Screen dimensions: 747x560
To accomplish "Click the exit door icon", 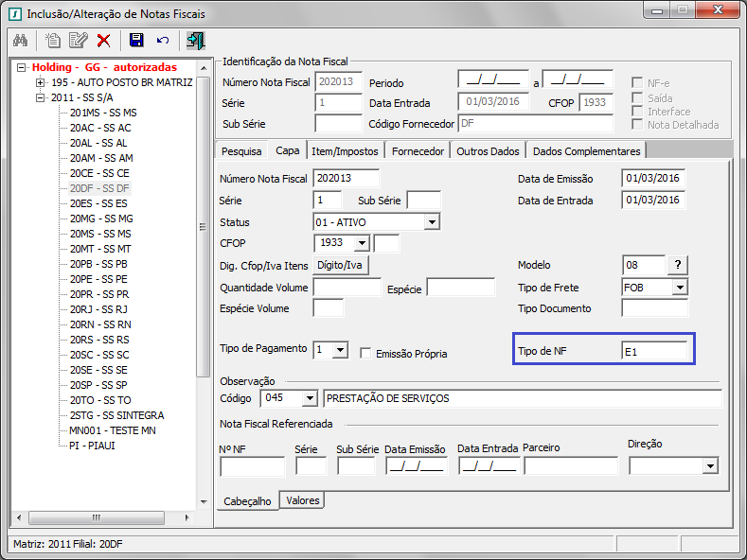I will 195,41.
